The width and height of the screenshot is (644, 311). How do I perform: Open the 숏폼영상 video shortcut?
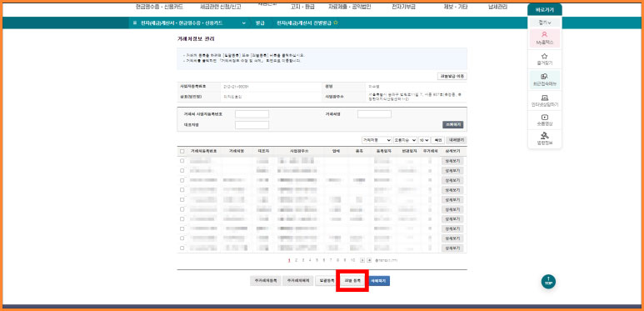click(x=545, y=120)
